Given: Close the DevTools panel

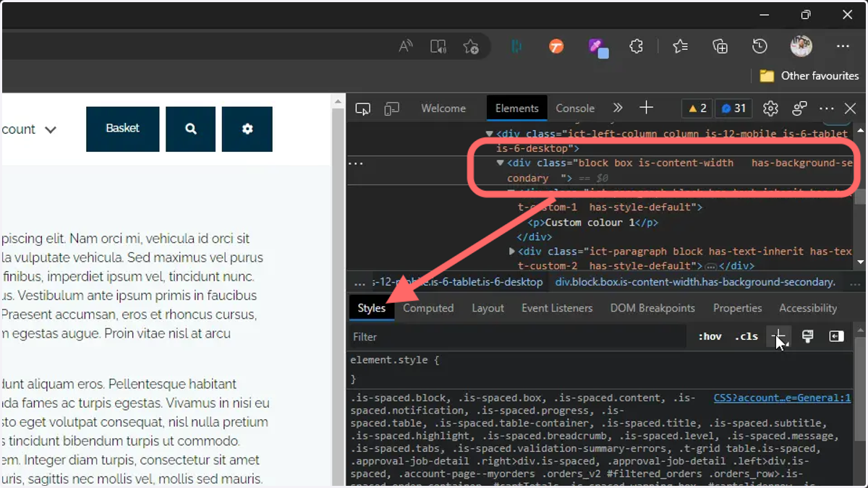Looking at the screenshot, I should [851, 108].
